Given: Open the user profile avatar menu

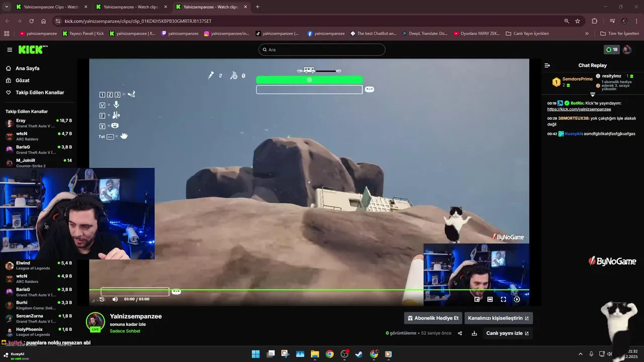Looking at the screenshot, I should pos(627,50).
